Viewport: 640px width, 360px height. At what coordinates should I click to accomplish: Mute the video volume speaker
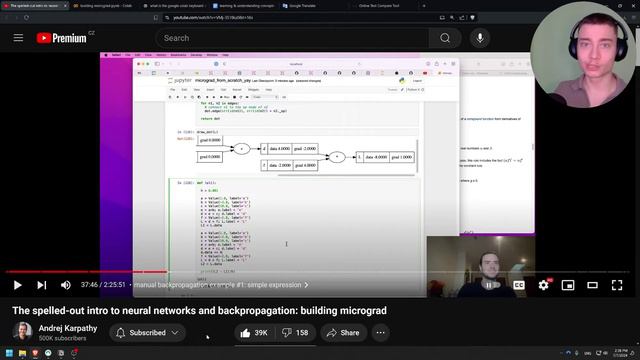pos(66,285)
